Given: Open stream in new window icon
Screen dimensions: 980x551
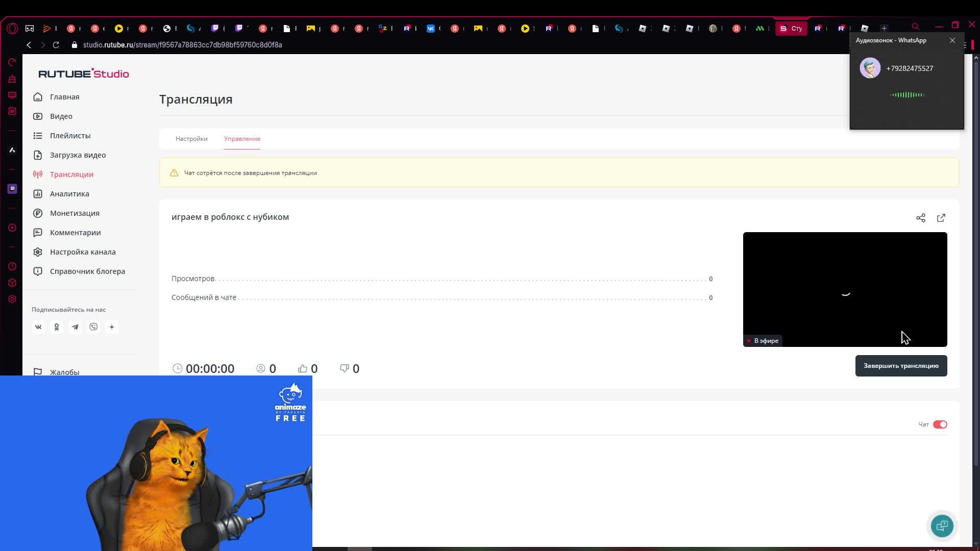Looking at the screenshot, I should (x=941, y=218).
